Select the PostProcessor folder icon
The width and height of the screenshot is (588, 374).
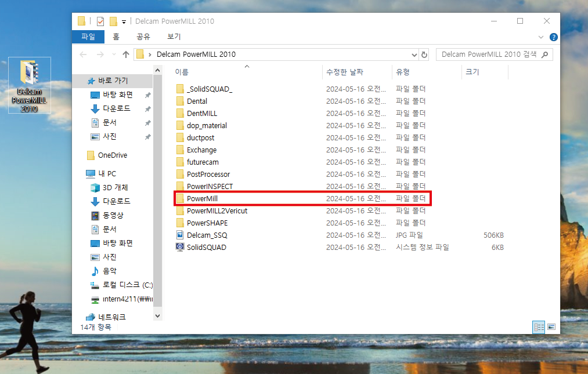(x=180, y=175)
